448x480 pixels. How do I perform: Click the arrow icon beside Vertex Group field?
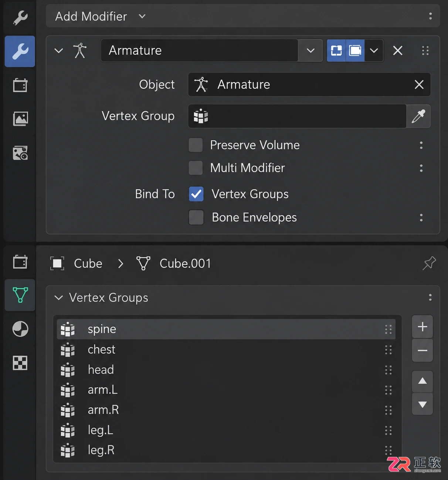(x=418, y=116)
